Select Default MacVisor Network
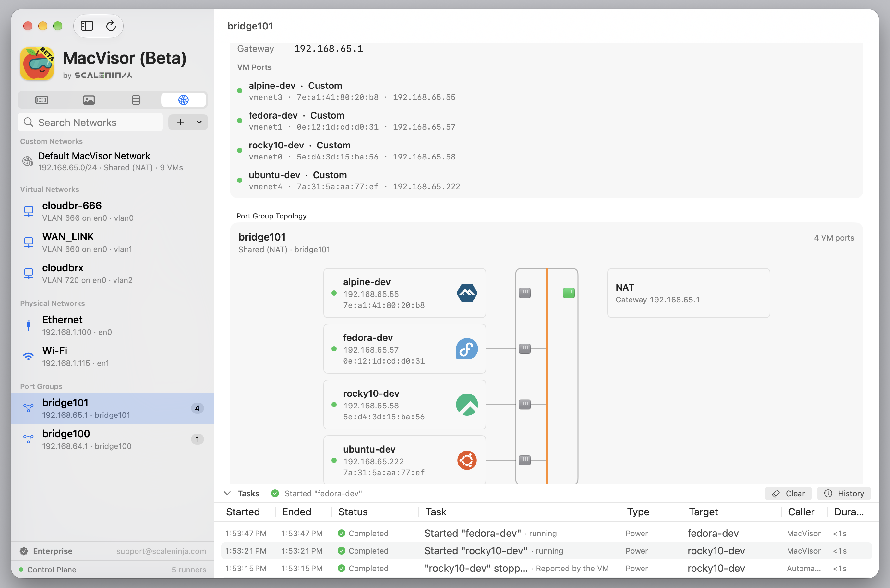 113,161
